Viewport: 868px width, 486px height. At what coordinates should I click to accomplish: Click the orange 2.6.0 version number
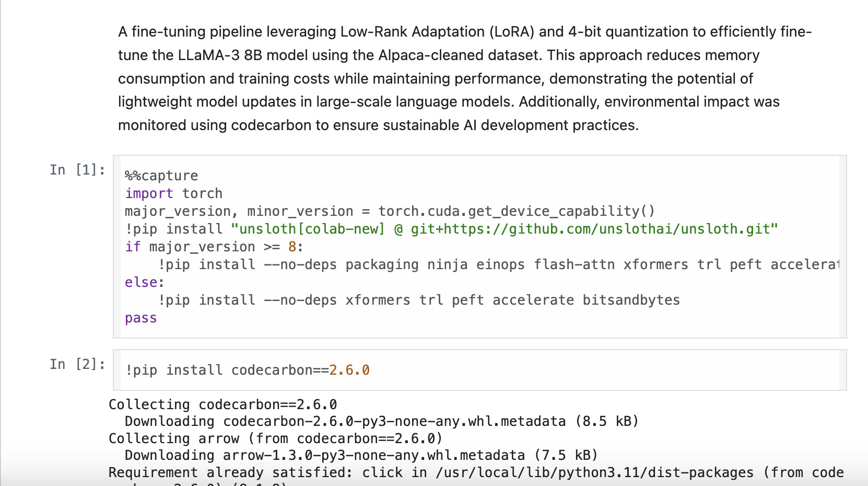(349, 370)
